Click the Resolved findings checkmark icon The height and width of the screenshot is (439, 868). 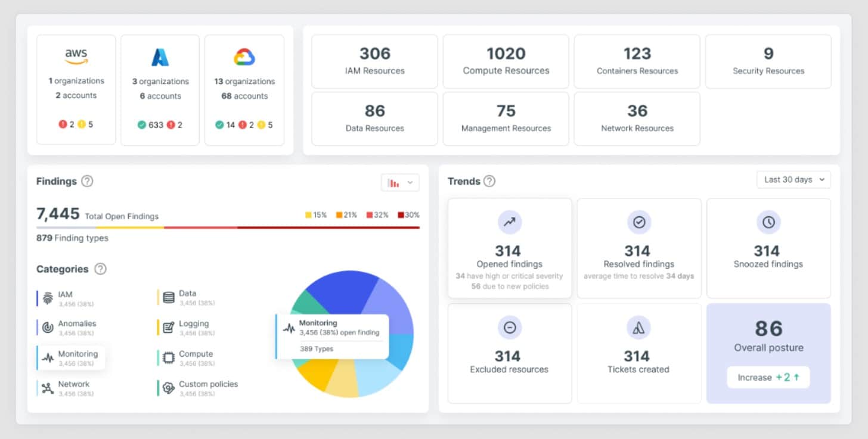(x=639, y=222)
